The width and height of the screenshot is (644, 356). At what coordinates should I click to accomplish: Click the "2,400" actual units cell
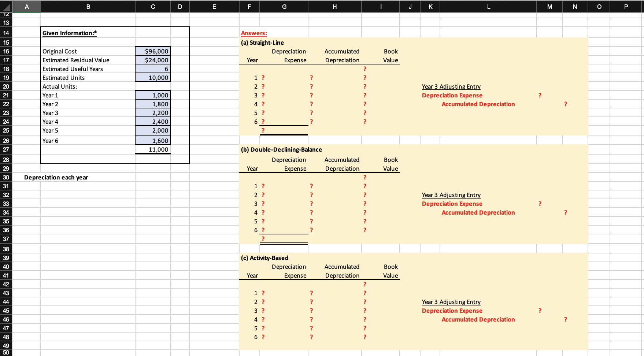pyautogui.click(x=153, y=122)
